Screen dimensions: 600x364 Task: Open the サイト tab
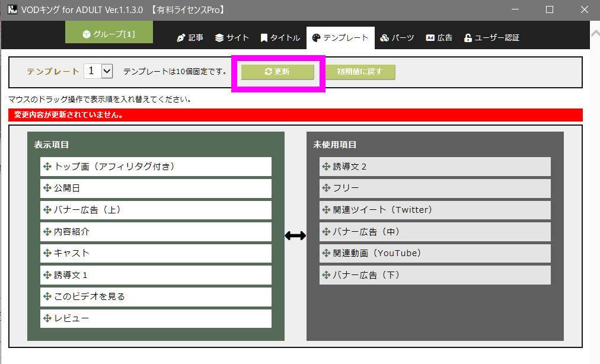[x=232, y=38]
